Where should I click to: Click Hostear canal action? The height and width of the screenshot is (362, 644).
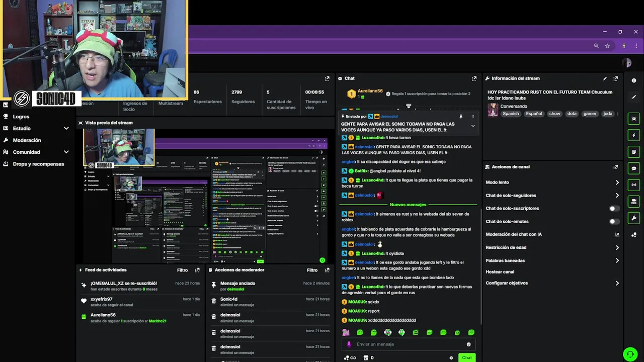pos(500,272)
